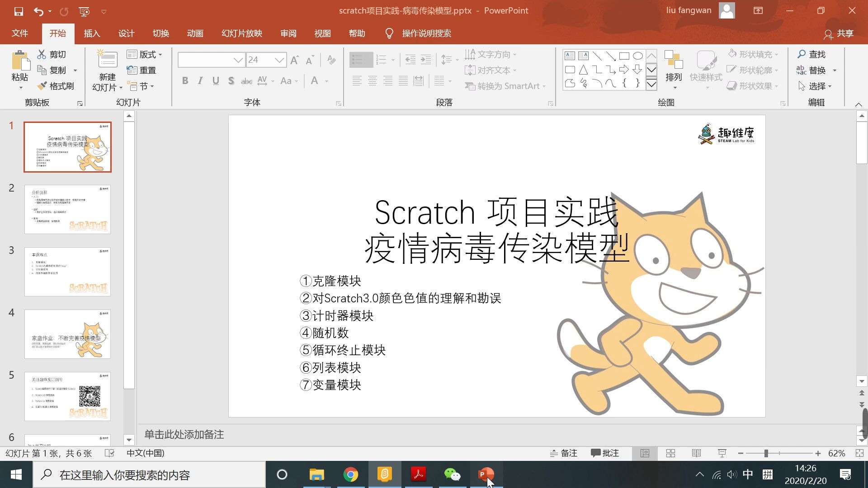Switch to slide sorter view icon in status bar

coord(671,453)
